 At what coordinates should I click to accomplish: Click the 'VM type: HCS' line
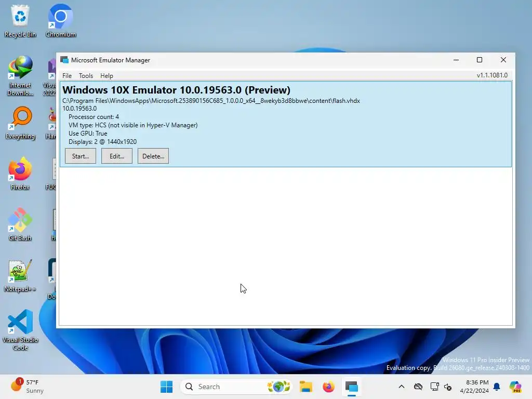point(133,125)
